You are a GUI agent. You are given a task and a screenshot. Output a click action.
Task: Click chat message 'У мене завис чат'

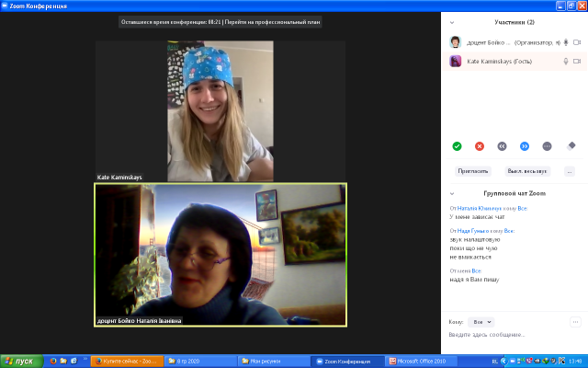[477, 217]
